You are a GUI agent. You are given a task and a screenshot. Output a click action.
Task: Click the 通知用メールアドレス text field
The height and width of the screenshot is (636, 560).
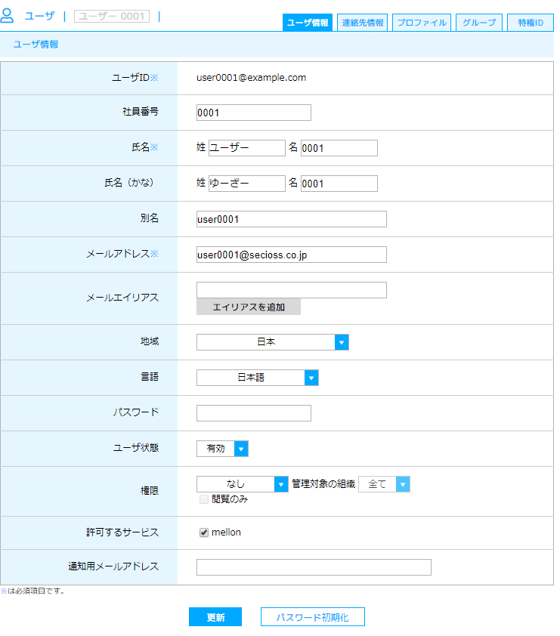[314, 567]
